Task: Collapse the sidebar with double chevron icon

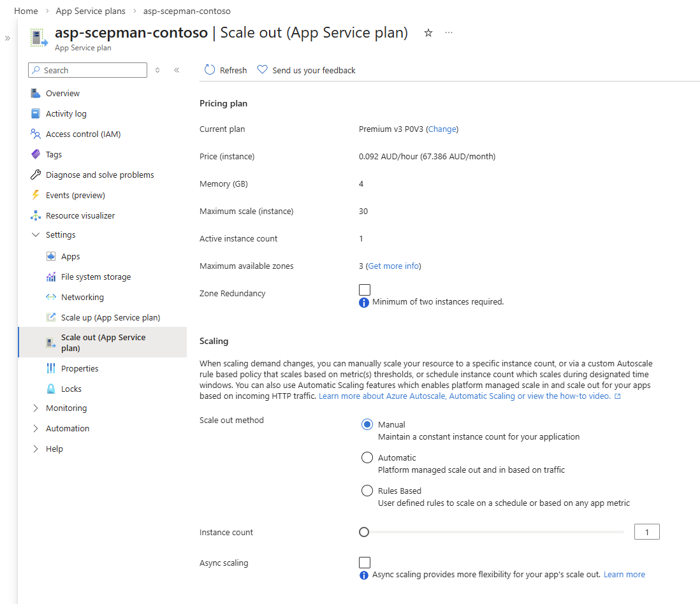Action: tap(177, 70)
